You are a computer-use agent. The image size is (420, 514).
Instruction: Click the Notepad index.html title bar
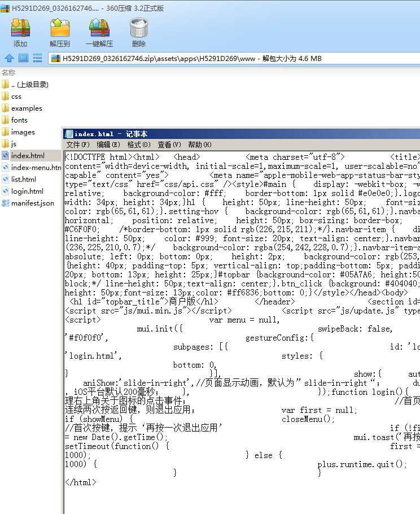point(242,134)
